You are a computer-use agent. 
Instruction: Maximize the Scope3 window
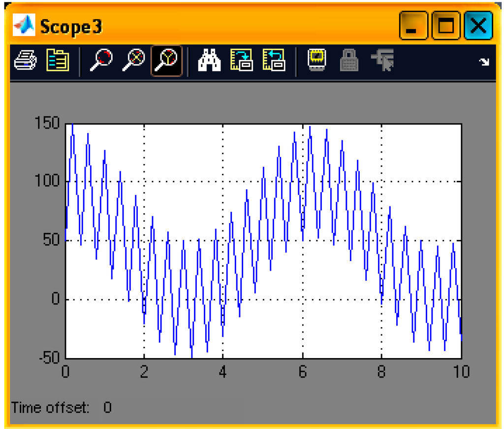[446, 26]
